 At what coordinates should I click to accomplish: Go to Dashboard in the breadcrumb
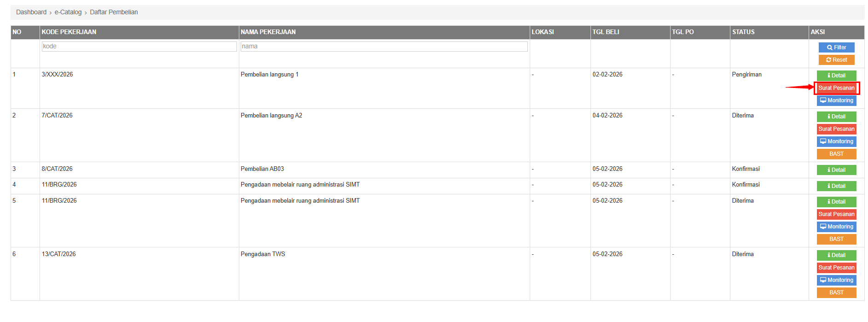pyautogui.click(x=31, y=12)
